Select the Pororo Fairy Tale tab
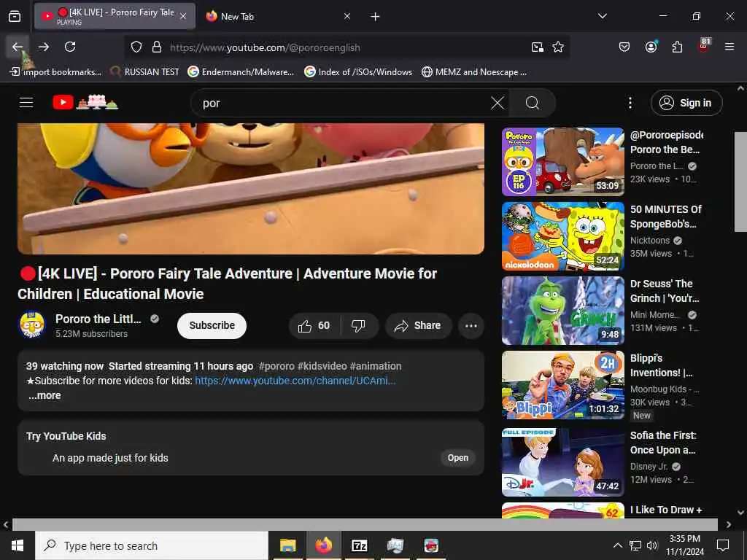This screenshot has height=560, width=747. [115, 16]
